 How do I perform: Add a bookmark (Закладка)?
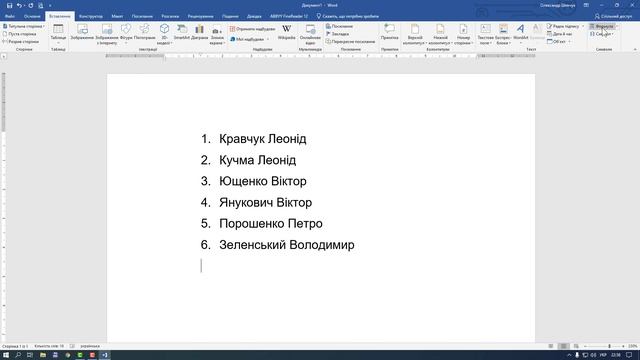(x=338, y=34)
